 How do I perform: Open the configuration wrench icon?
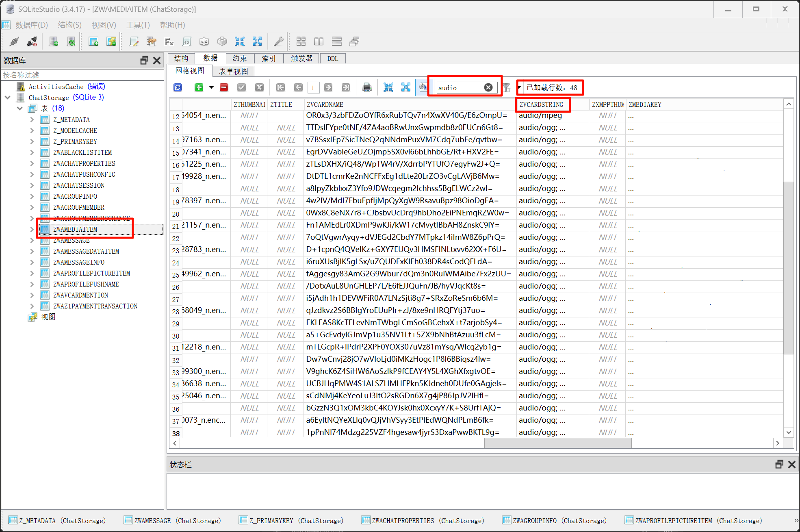(278, 41)
